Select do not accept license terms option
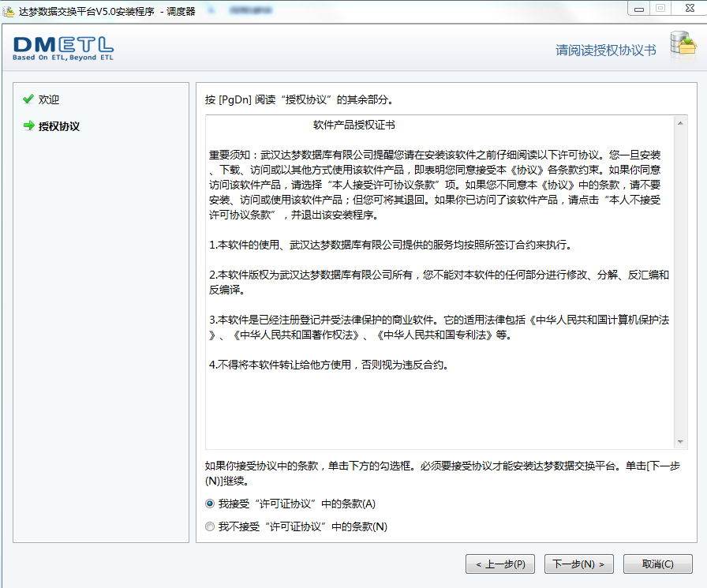The height and width of the screenshot is (588, 707). (210, 526)
